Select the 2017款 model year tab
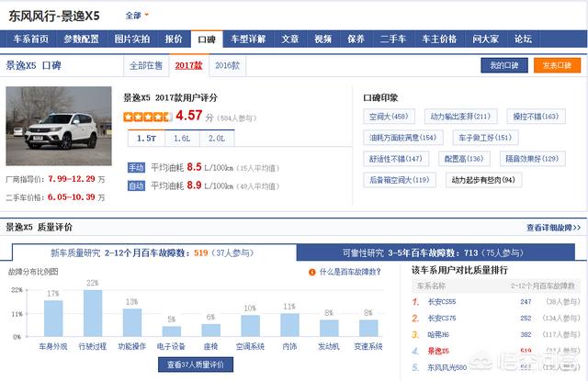 (189, 65)
